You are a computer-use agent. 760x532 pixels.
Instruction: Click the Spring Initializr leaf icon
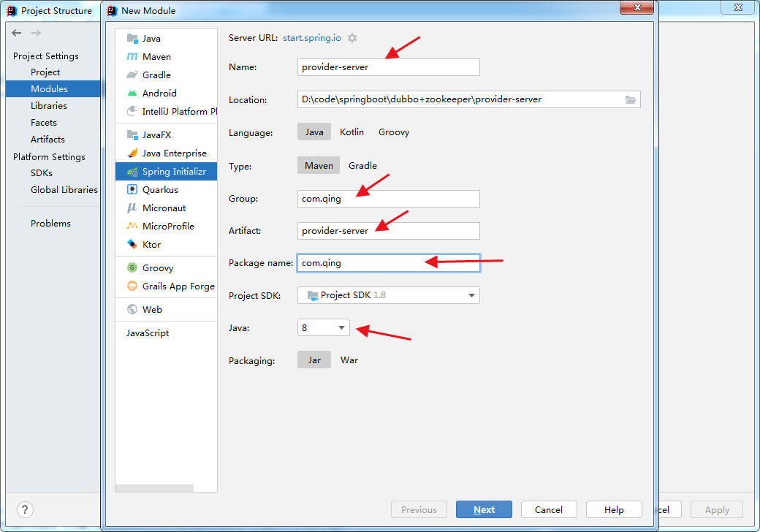(x=132, y=172)
